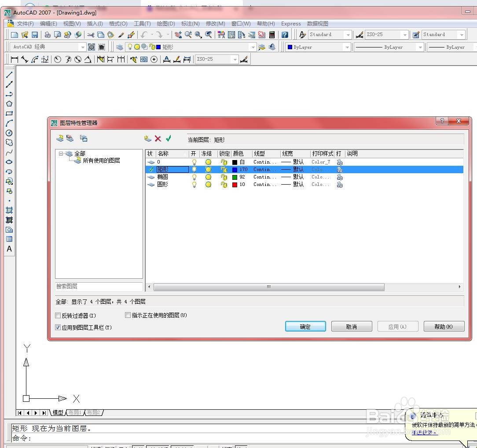Viewport: 477px width, 448px height.
Task: Click the 取消 button
Action: (x=352, y=326)
